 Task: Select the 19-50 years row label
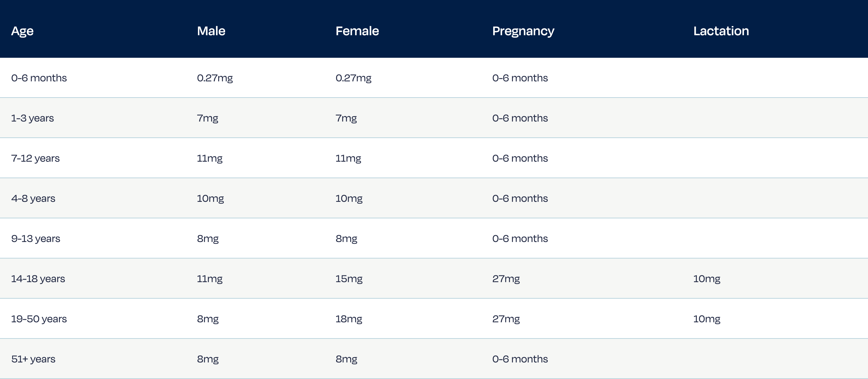[x=39, y=319]
